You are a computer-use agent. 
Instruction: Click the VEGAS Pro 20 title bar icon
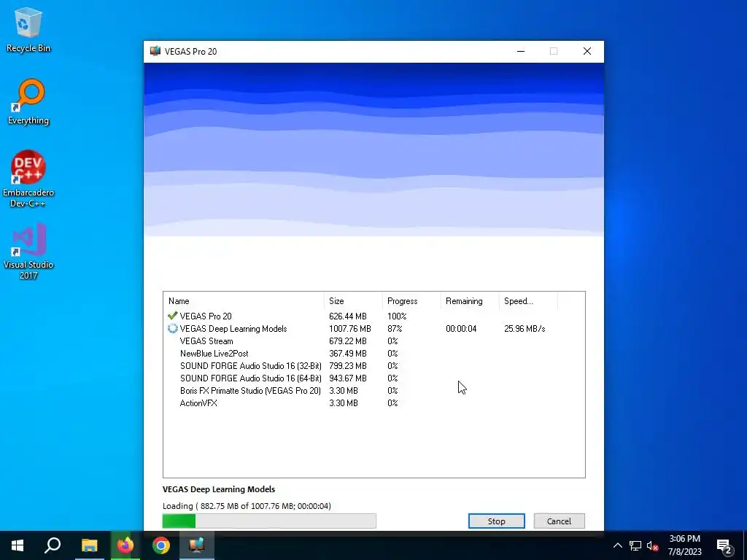155,51
